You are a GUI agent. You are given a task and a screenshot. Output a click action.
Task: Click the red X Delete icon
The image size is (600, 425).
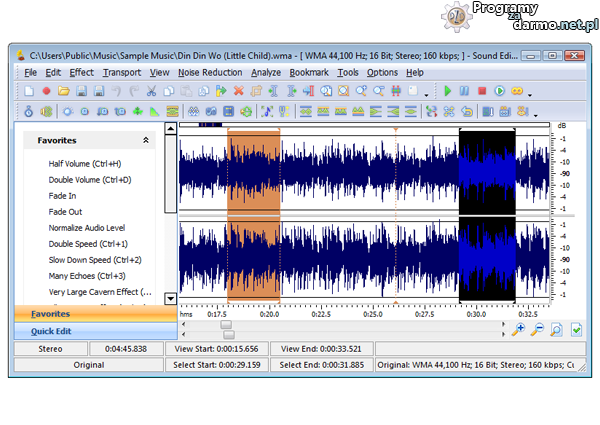pos(238,91)
